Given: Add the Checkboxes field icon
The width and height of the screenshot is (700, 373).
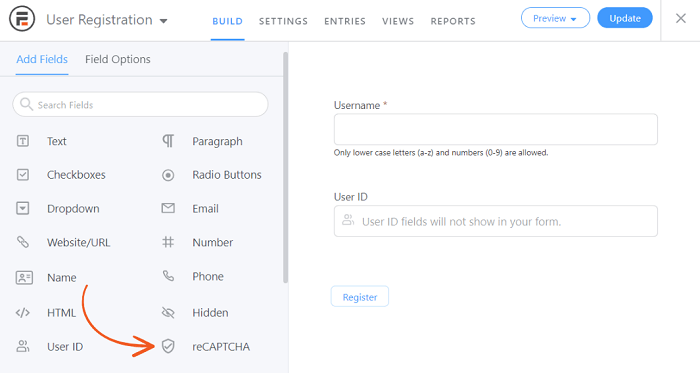Looking at the screenshot, I should click(x=23, y=174).
